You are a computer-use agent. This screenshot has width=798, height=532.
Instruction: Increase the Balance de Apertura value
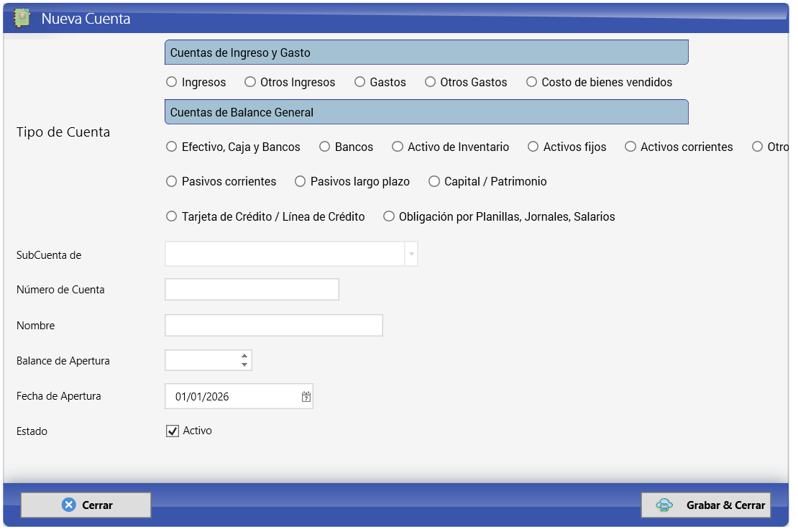[x=244, y=356]
